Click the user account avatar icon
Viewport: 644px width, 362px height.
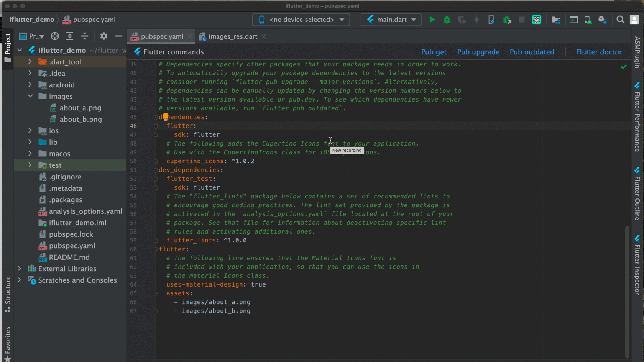click(x=634, y=20)
